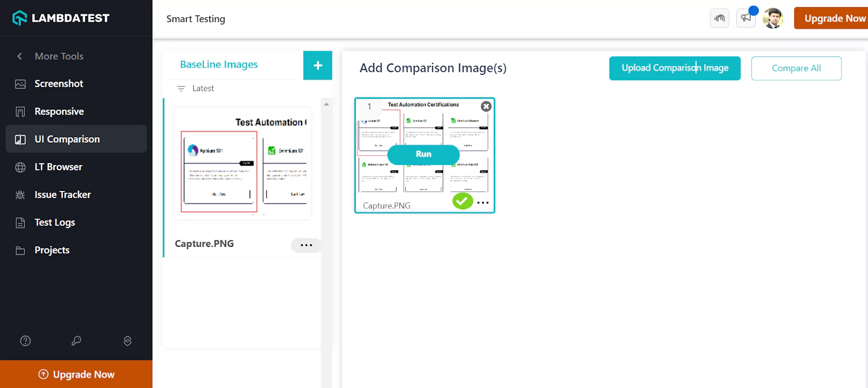The width and height of the screenshot is (868, 388).
Task: Open LT Browser
Action: 76,167
